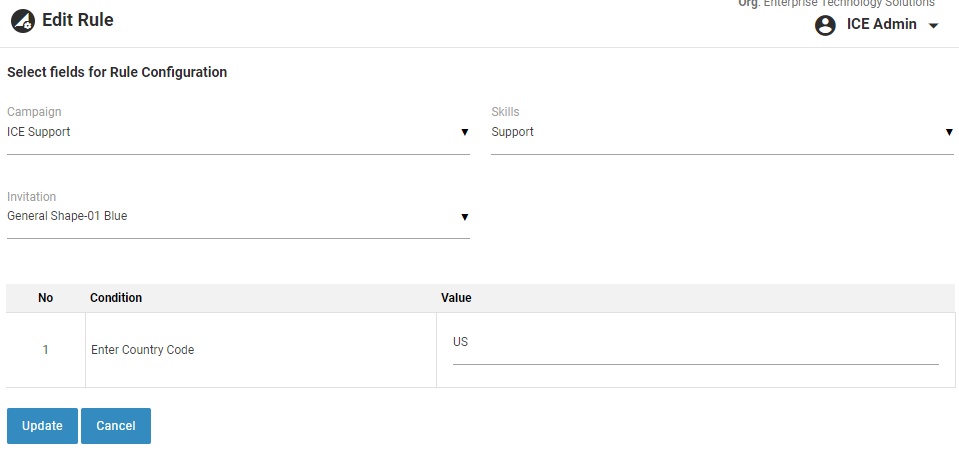Click the Condition column header
The image size is (959, 458).
[116, 298]
